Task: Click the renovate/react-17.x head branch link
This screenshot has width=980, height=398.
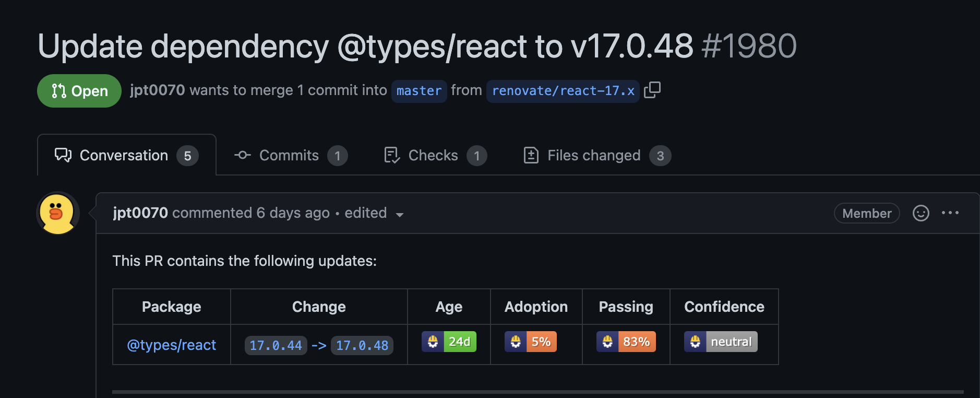Action: [x=563, y=91]
